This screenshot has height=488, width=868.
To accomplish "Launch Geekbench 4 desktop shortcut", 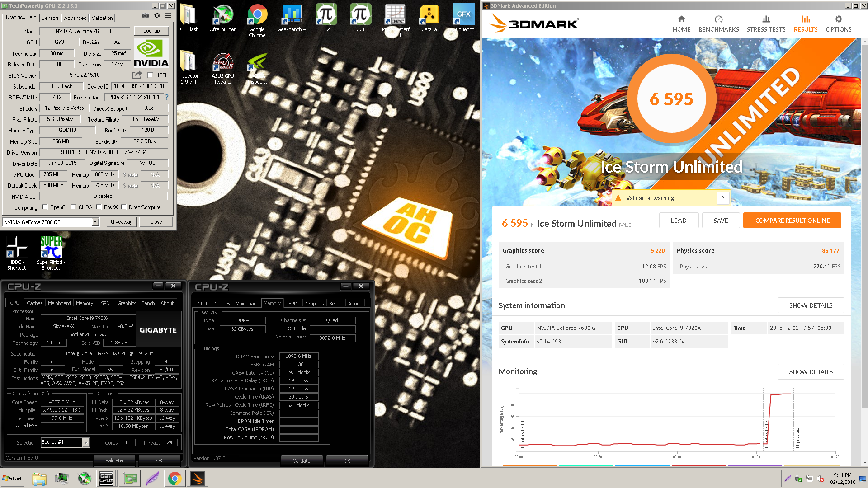I will (292, 18).
